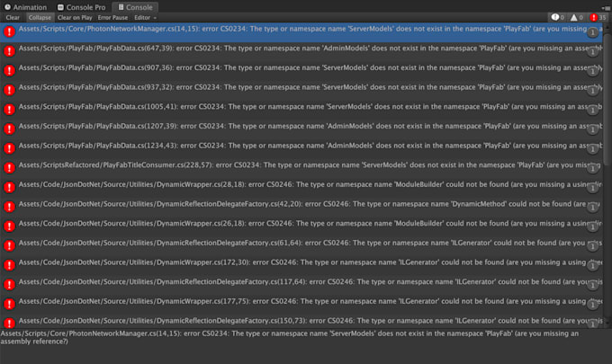Toggle error messages filter showing 35
Image resolution: width=612 pixels, height=364 pixels.
click(598, 18)
